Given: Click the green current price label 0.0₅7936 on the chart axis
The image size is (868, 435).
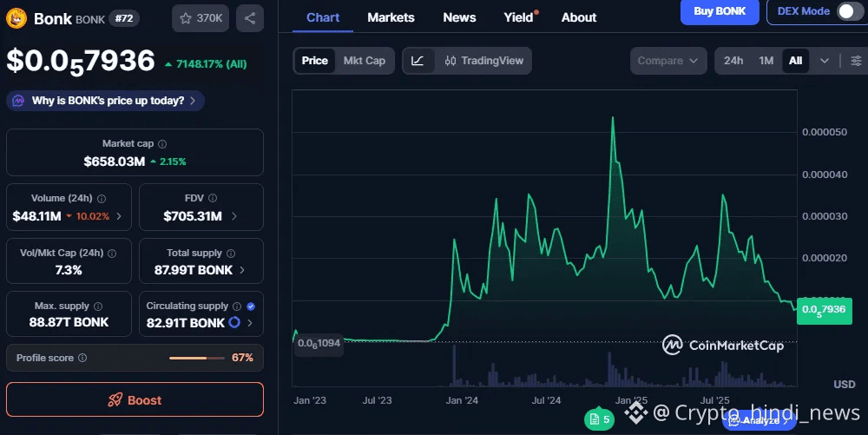Looking at the screenshot, I should tap(825, 310).
